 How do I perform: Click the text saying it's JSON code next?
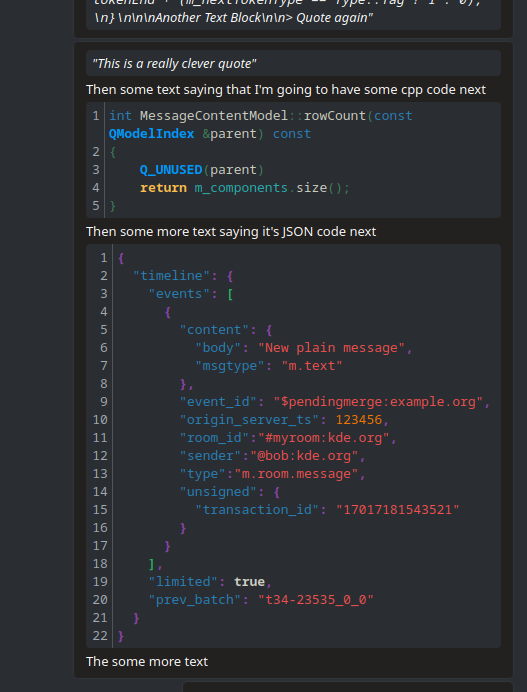coord(231,232)
